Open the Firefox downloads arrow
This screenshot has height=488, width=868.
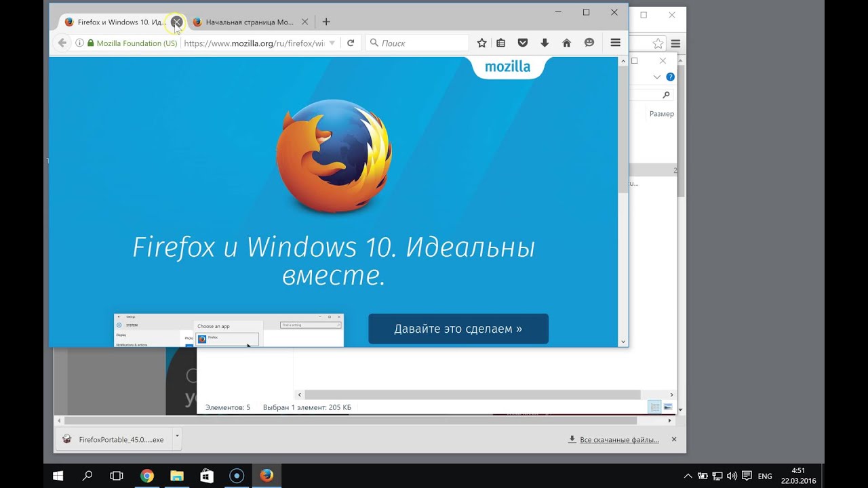tap(545, 43)
